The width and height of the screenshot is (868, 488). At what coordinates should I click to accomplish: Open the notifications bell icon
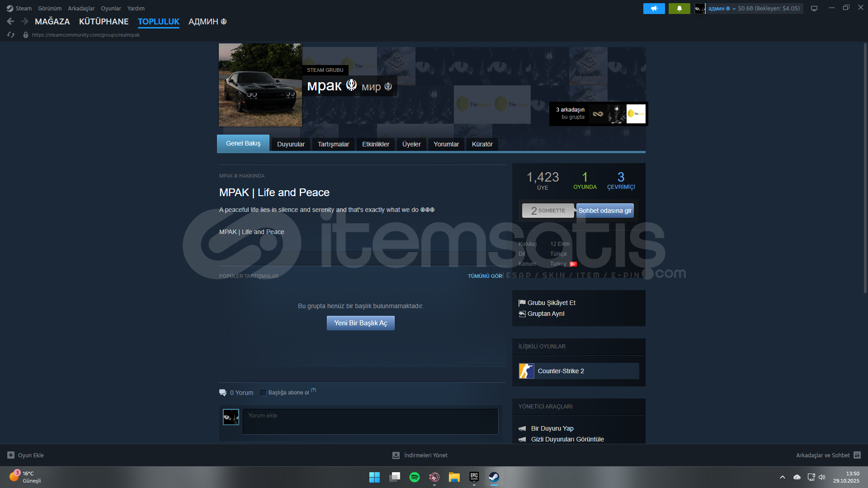tap(679, 9)
